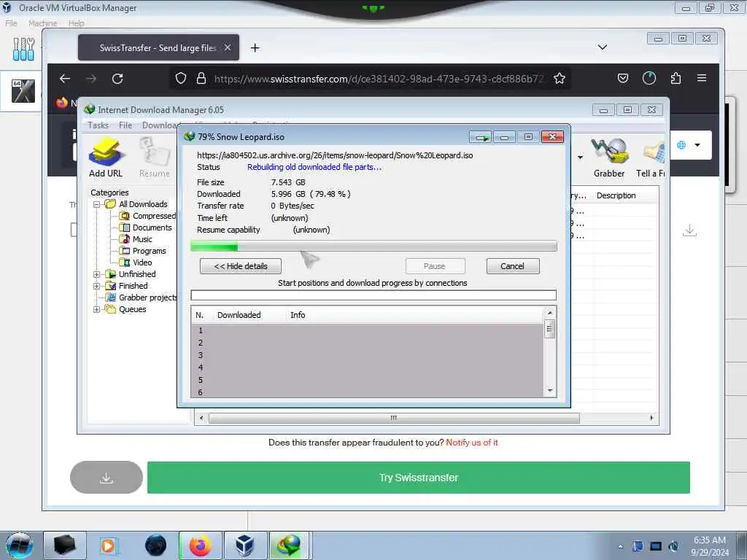Bookmark this page with the star icon
This screenshot has width=747, height=560.
point(560,79)
